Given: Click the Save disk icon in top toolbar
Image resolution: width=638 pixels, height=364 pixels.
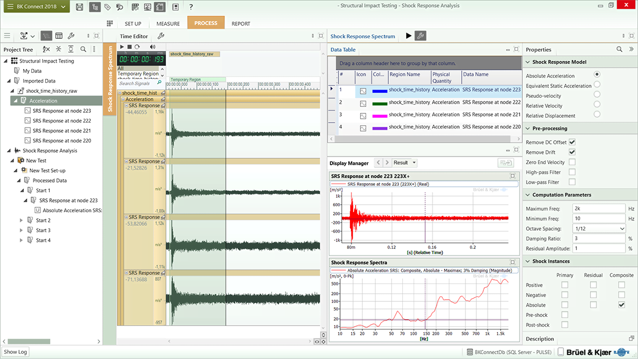Looking at the screenshot, I should [x=79, y=7].
